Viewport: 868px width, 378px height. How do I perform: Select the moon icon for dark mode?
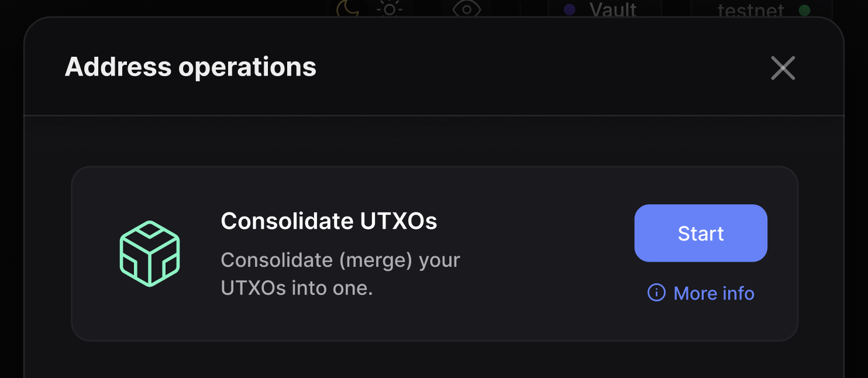pyautogui.click(x=348, y=9)
